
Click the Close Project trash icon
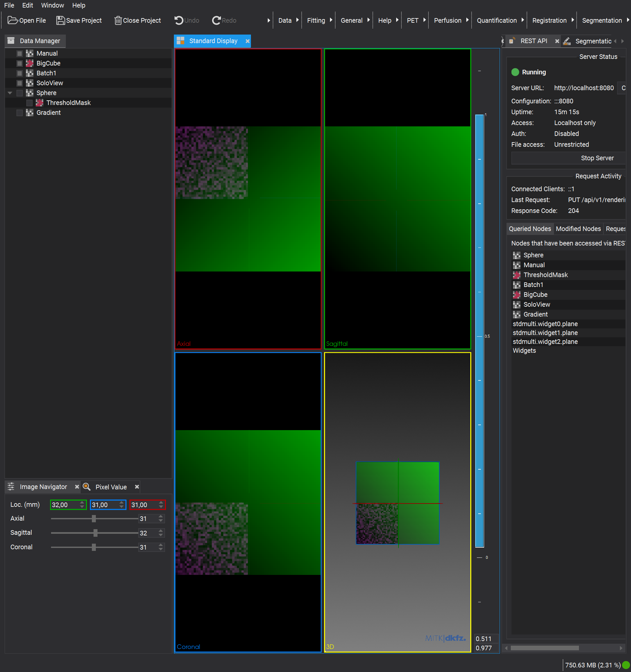[x=118, y=20]
